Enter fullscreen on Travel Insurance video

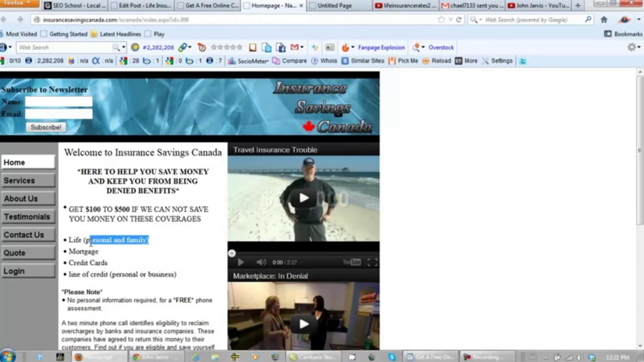(372, 262)
